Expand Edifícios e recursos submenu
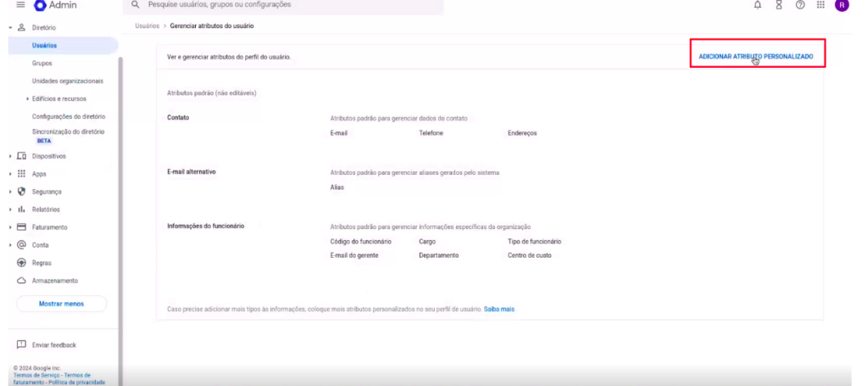The image size is (868, 386). 27,98
